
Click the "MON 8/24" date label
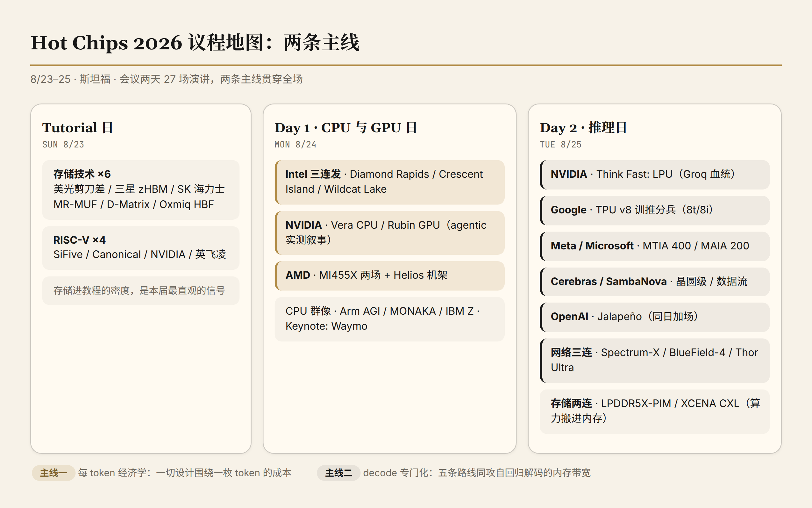tap(295, 145)
